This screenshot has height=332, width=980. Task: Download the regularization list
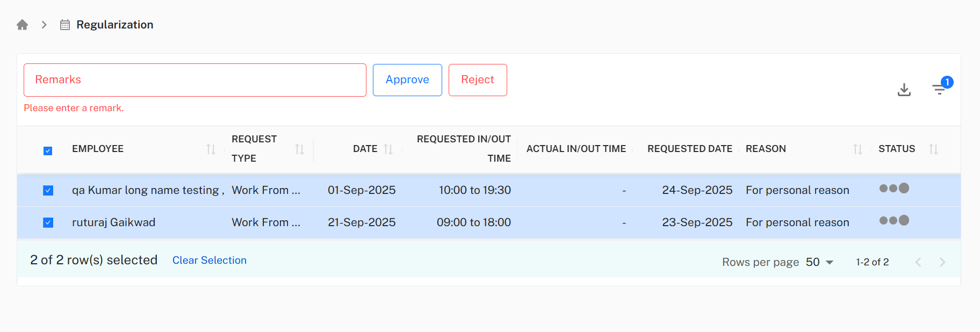(x=904, y=90)
